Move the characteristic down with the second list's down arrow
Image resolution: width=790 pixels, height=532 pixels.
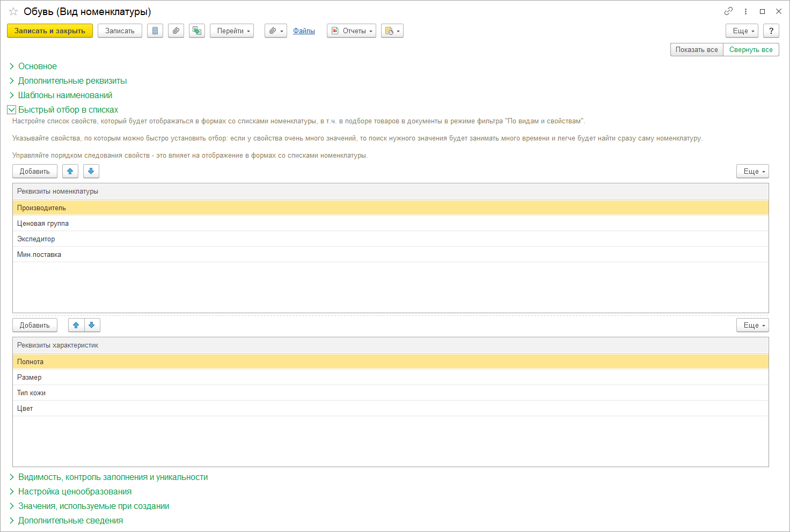coord(92,325)
